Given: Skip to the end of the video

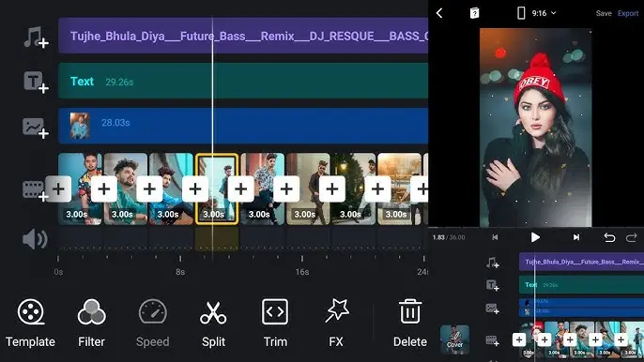Looking at the screenshot, I should tap(576, 237).
